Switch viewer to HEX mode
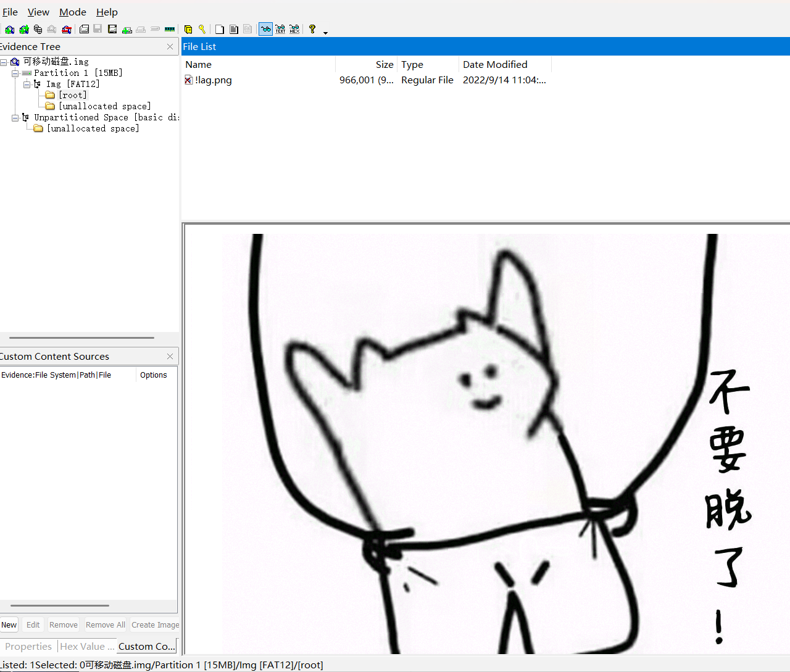Image resolution: width=790 pixels, height=672 pixels. coord(294,30)
